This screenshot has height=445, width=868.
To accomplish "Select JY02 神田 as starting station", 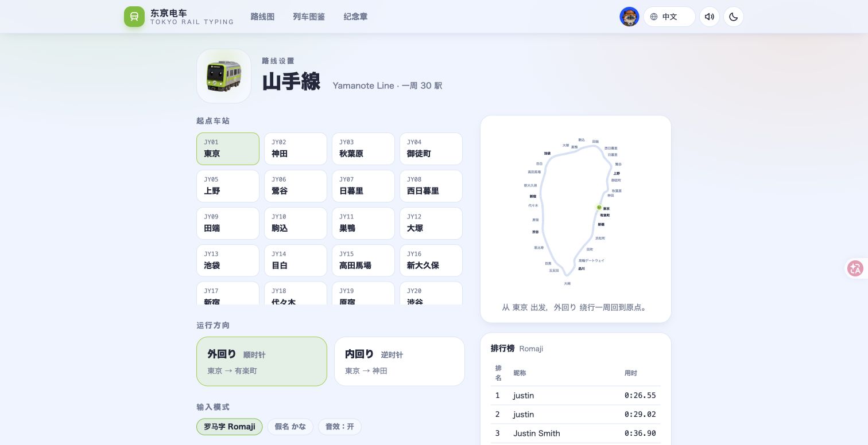I will 296,149.
